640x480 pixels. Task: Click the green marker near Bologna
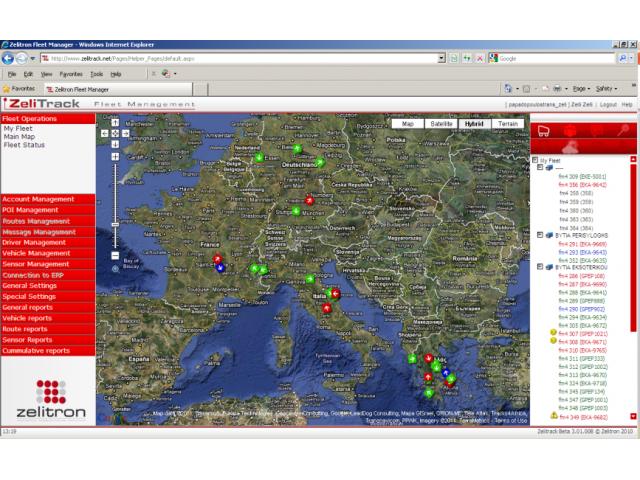pos(310,279)
